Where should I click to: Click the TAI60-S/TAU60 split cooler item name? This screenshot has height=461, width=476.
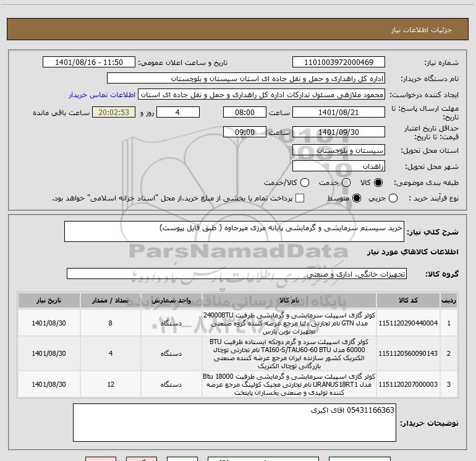coord(289,353)
